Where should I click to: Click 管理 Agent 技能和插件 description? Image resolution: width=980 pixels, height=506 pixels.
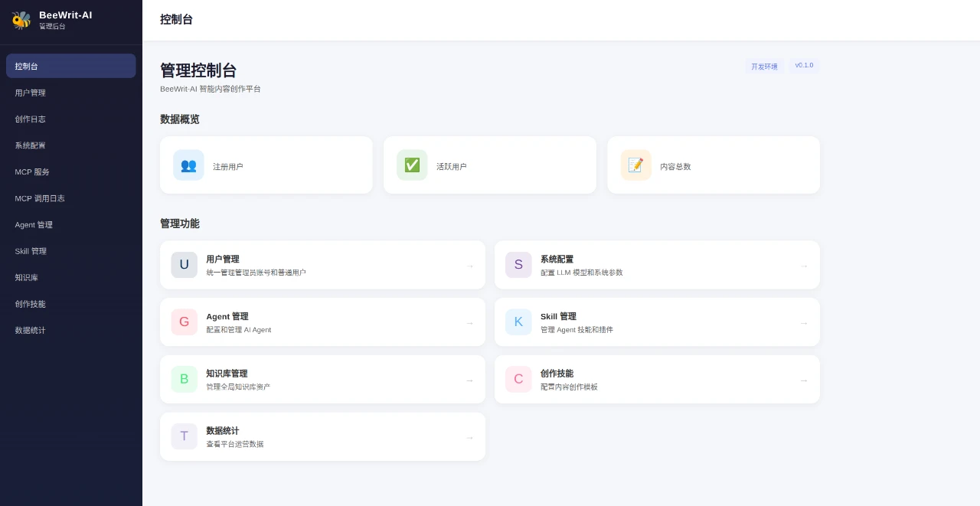click(x=577, y=330)
